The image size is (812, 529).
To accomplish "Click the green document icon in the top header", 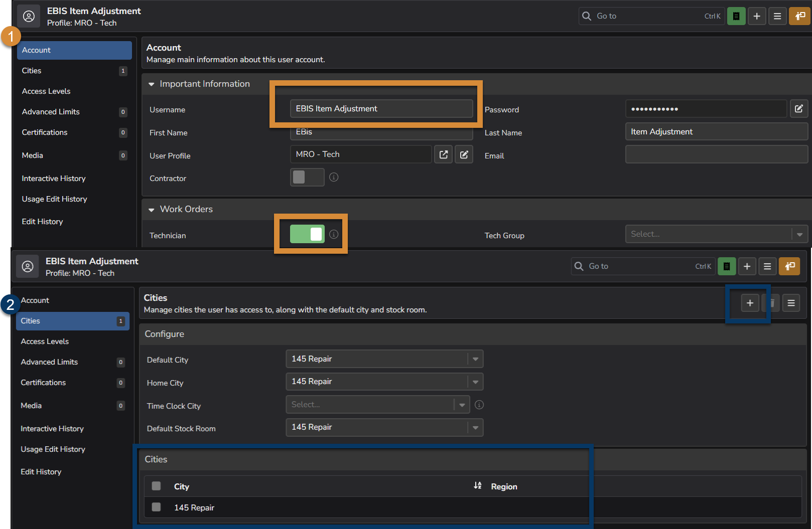I will click(736, 16).
